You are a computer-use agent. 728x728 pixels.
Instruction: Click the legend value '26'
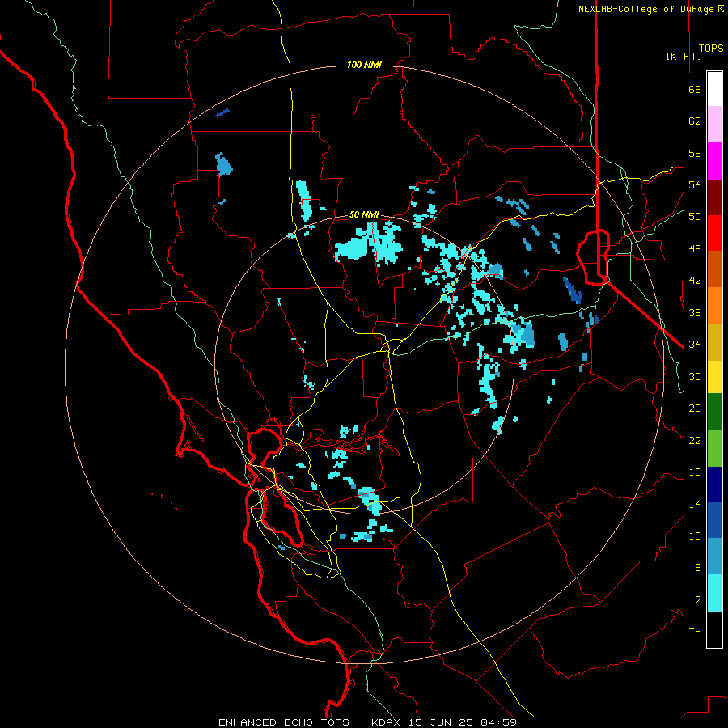[x=695, y=408]
